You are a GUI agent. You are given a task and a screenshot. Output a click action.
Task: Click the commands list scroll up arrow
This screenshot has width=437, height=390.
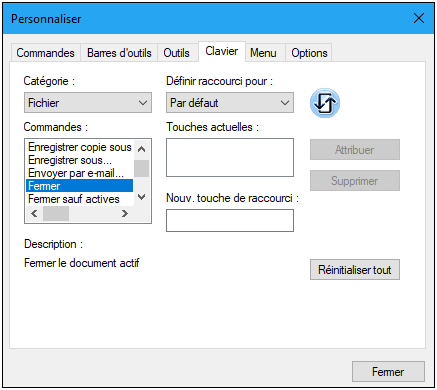(x=142, y=149)
